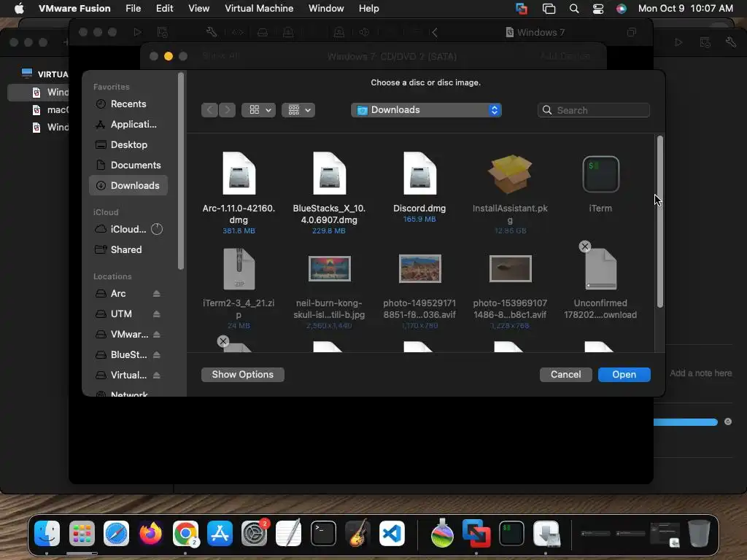
Task: Eject the BlueStacks volume
Action: click(x=156, y=355)
